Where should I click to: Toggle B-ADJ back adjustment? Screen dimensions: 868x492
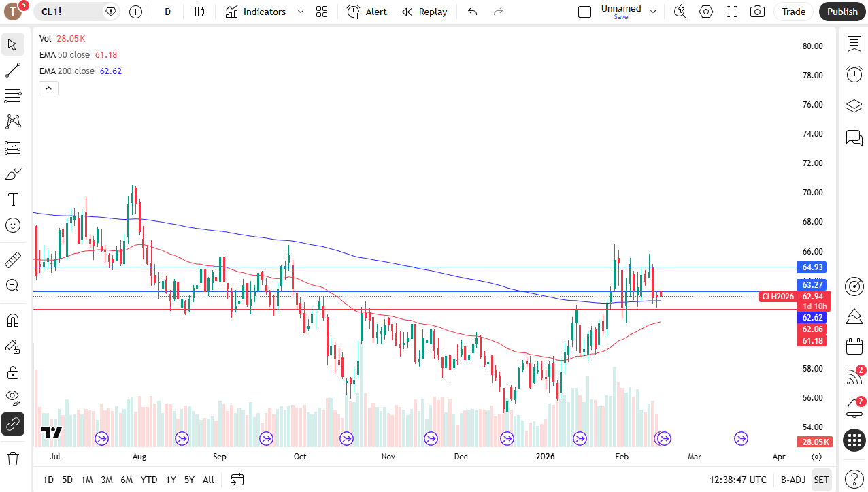pyautogui.click(x=792, y=480)
